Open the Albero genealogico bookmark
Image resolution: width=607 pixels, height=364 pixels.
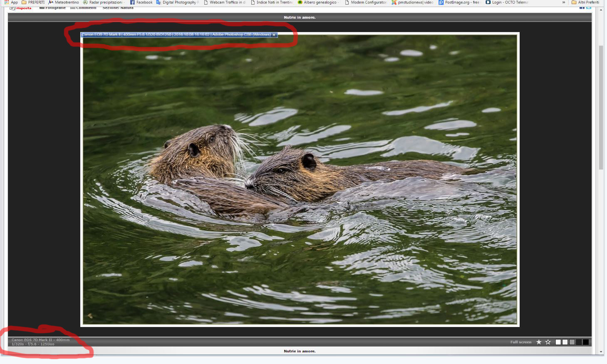318,2
